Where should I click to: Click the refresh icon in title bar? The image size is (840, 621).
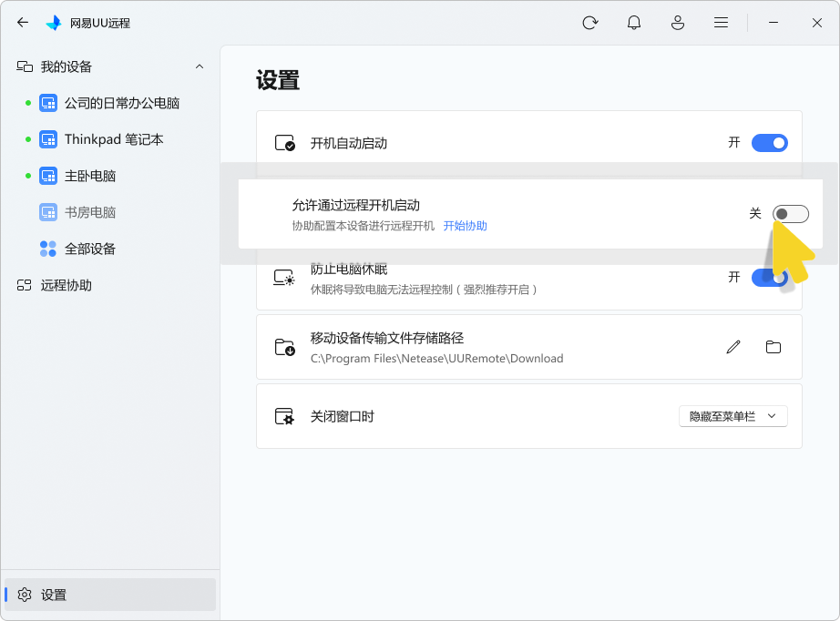(590, 23)
